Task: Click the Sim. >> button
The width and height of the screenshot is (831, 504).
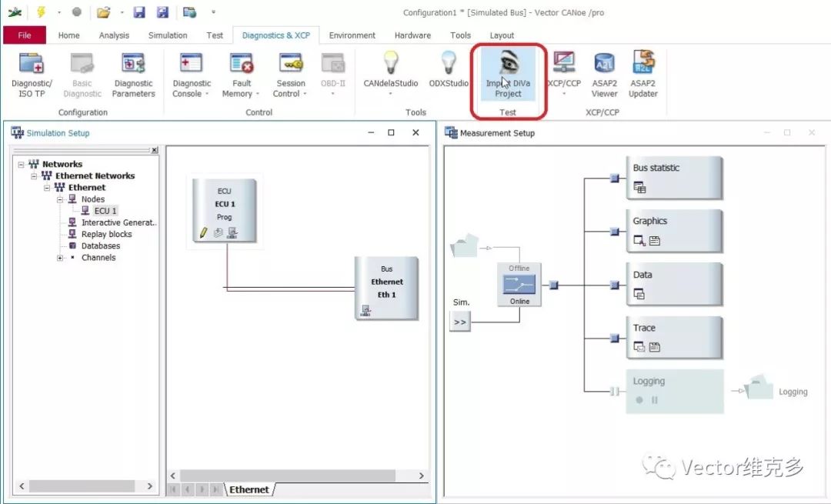Action: (x=460, y=322)
